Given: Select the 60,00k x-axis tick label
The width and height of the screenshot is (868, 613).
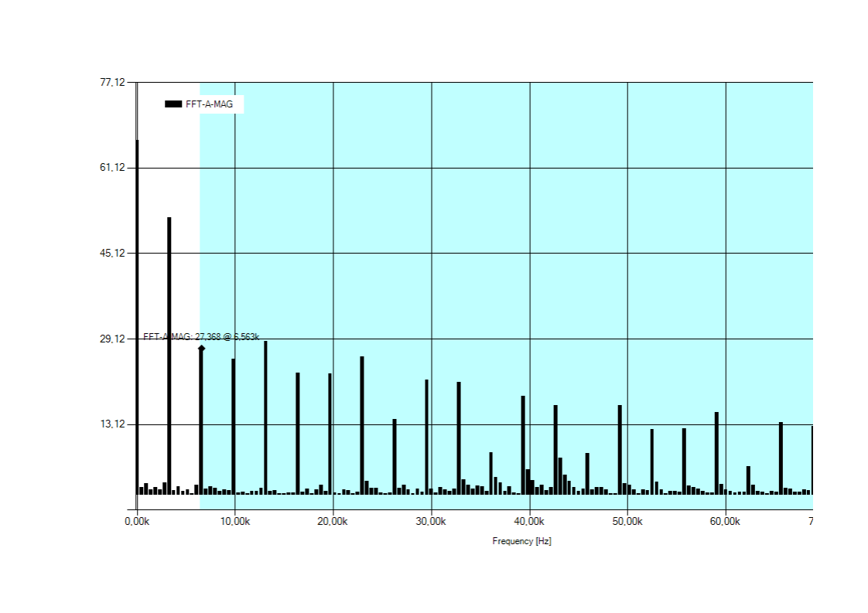Looking at the screenshot, I should pyautogui.click(x=725, y=522).
